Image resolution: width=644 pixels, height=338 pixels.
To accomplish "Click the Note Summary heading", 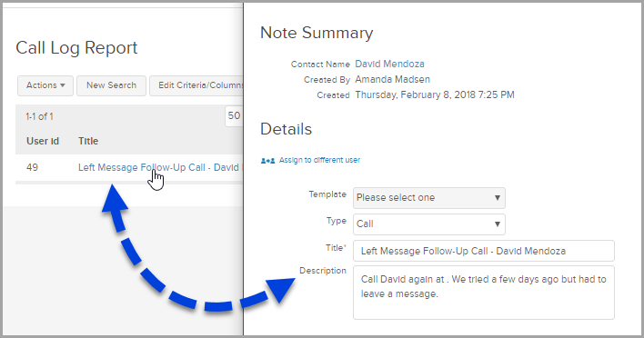I will tap(317, 33).
